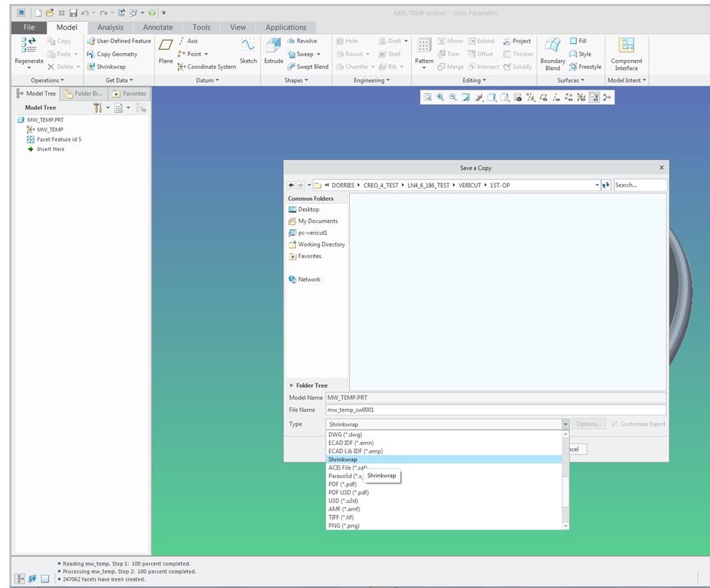Click the Revolve tool
This screenshot has width=710, height=588.
302,40
